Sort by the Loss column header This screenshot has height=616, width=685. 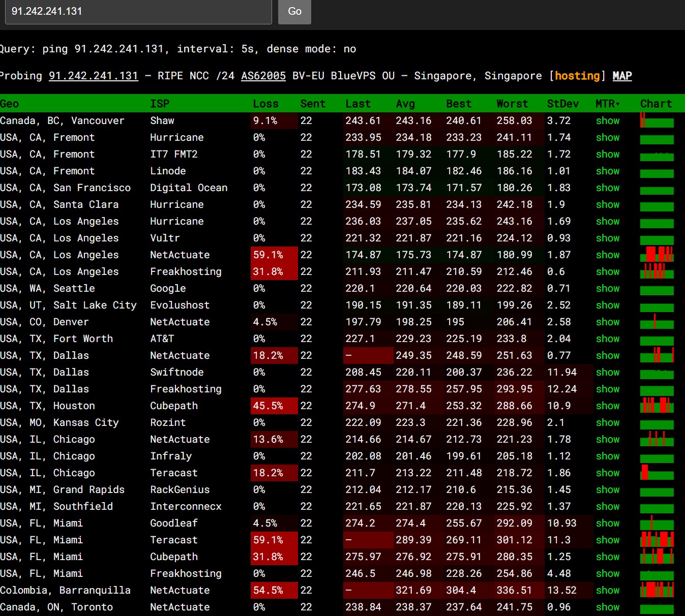click(266, 104)
